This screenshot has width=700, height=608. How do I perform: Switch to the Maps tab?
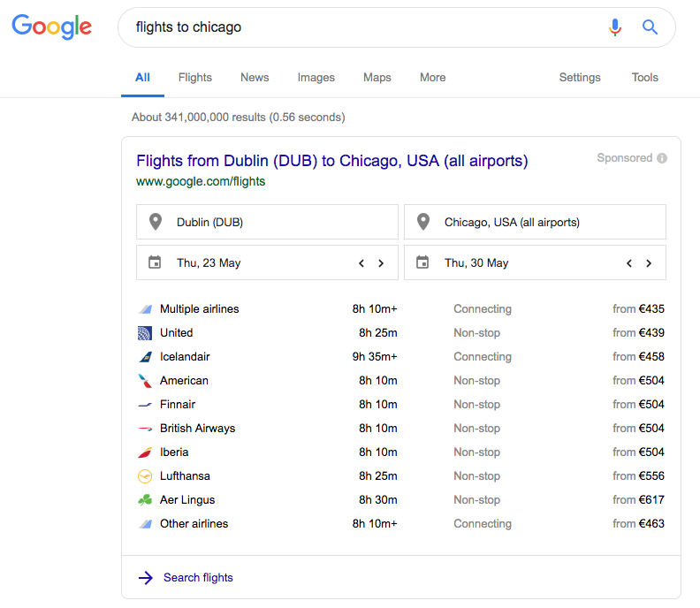click(377, 77)
